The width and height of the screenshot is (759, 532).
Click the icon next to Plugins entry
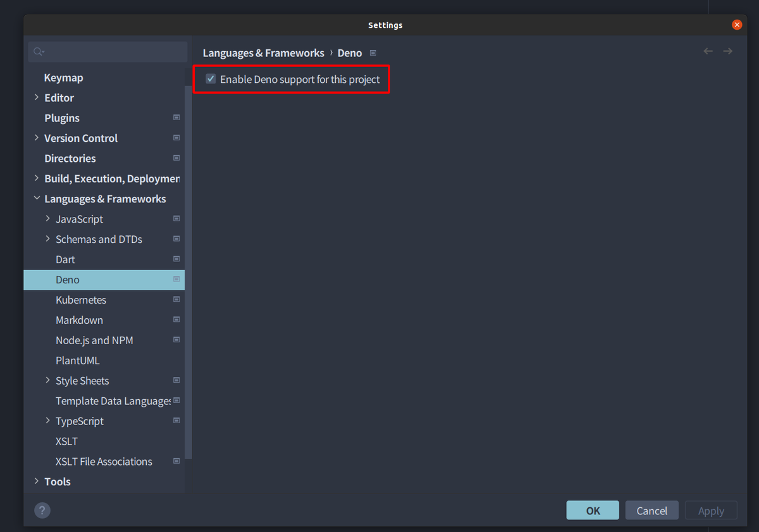click(x=176, y=118)
